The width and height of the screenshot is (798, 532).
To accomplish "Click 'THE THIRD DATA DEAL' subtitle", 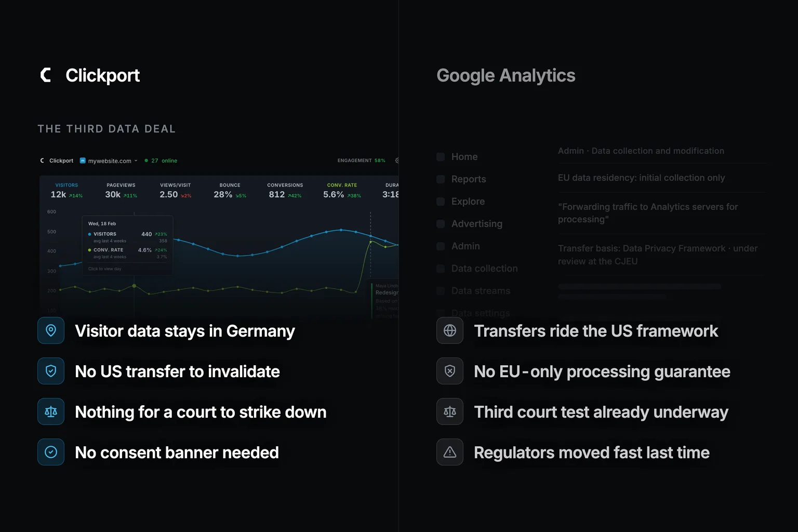I will click(x=107, y=129).
